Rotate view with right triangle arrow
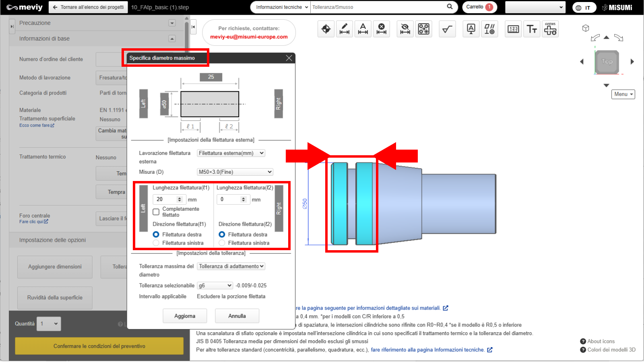The height and width of the screenshot is (362, 644). tap(632, 62)
